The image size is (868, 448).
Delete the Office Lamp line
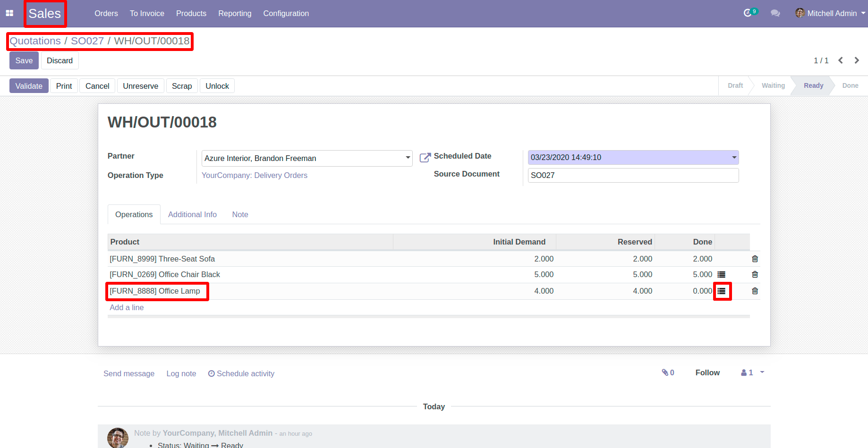(755, 291)
